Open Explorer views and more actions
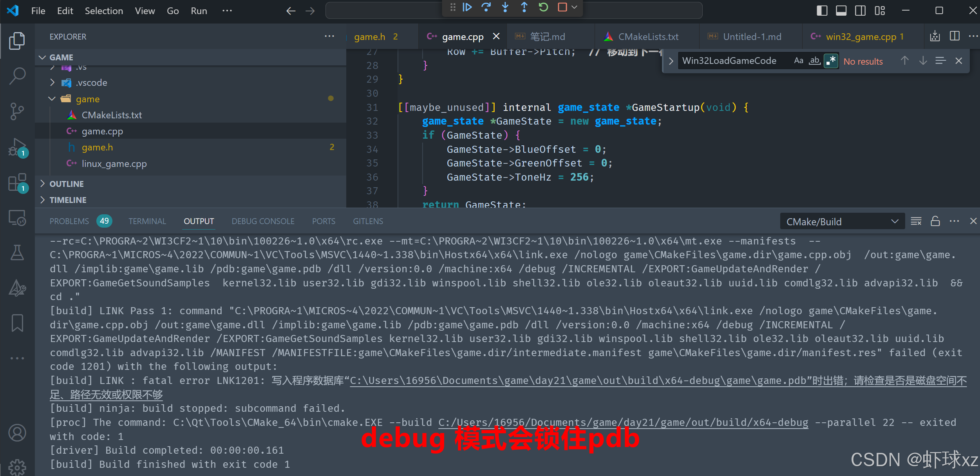Image resolution: width=980 pixels, height=476 pixels. [329, 36]
